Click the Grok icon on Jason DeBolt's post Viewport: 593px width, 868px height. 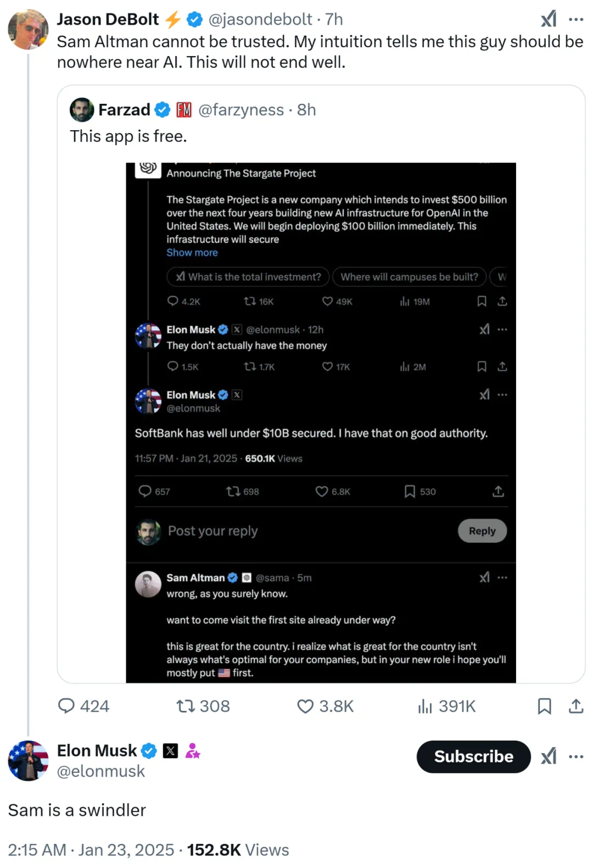pyautogui.click(x=548, y=19)
